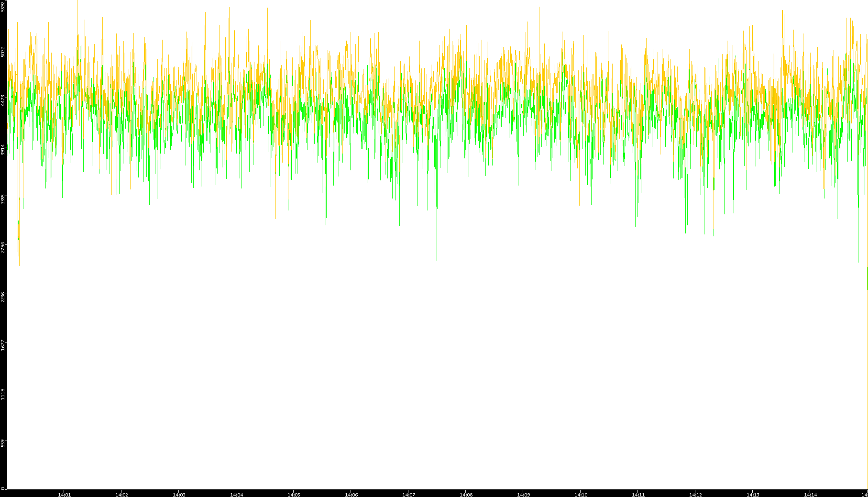Click the 14:05 time axis label
This screenshot has height=497, width=868.
click(x=294, y=495)
